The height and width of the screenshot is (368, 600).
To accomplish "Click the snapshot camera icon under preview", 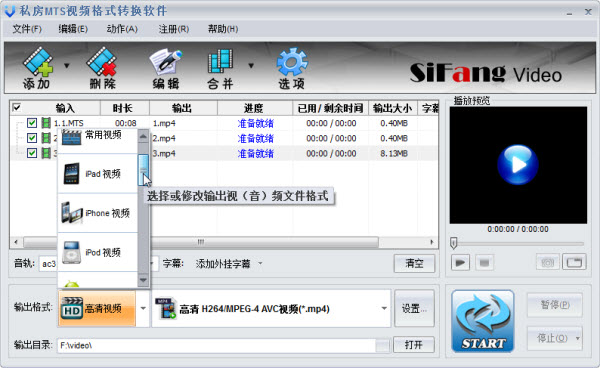I will [547, 262].
